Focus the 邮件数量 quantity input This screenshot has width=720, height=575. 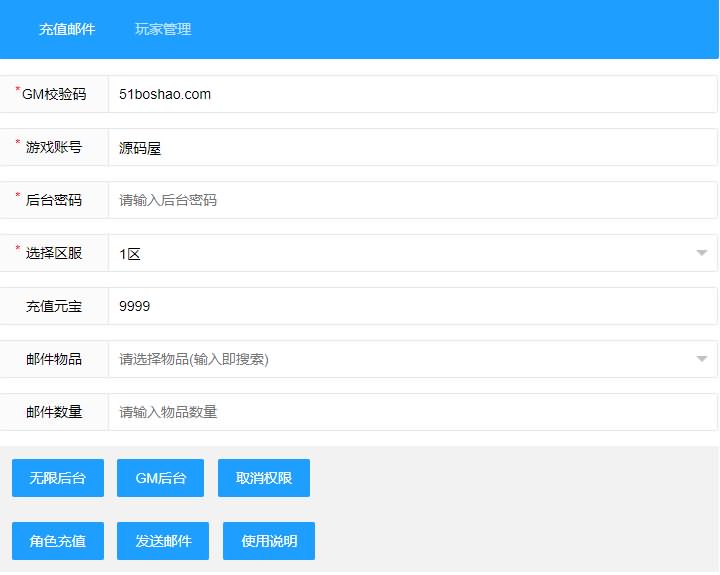coord(412,412)
